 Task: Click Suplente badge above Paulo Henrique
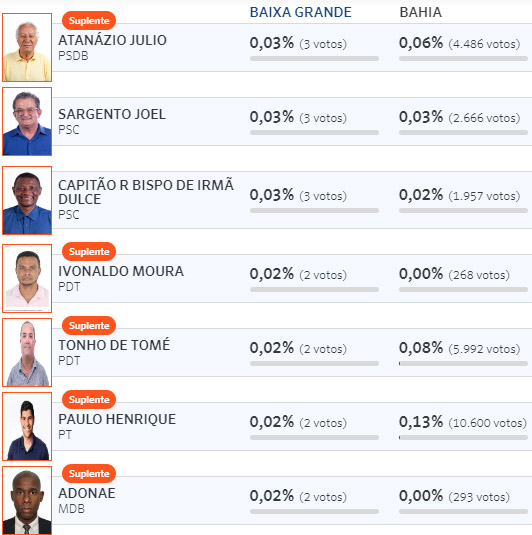tap(89, 400)
